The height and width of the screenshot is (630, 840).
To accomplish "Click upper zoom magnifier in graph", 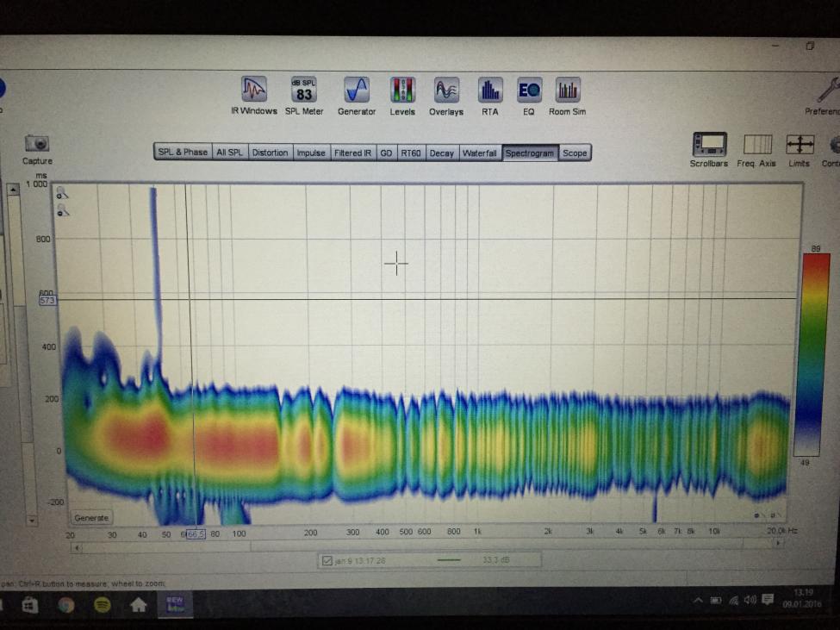I will [x=63, y=193].
